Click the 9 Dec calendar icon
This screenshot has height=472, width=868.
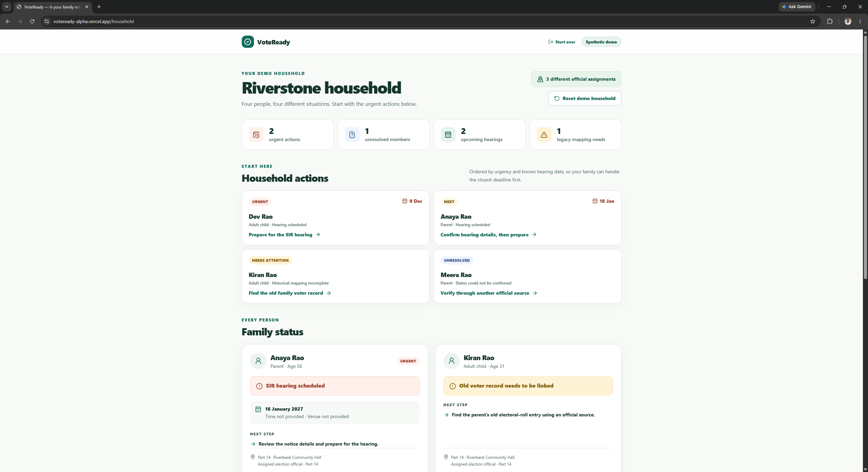(405, 201)
